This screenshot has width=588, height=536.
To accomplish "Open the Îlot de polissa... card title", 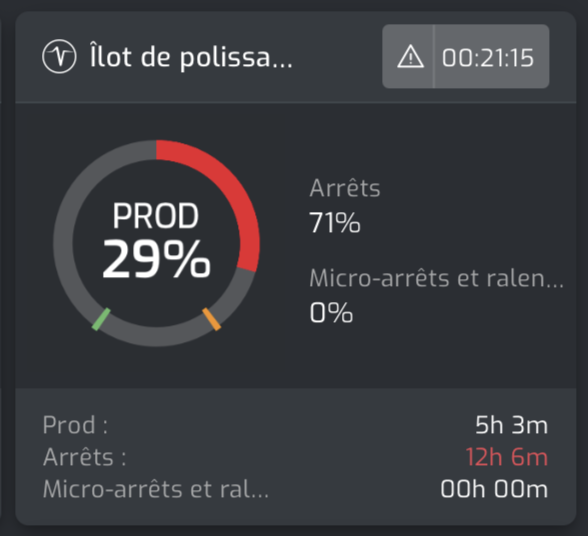I will click(191, 57).
